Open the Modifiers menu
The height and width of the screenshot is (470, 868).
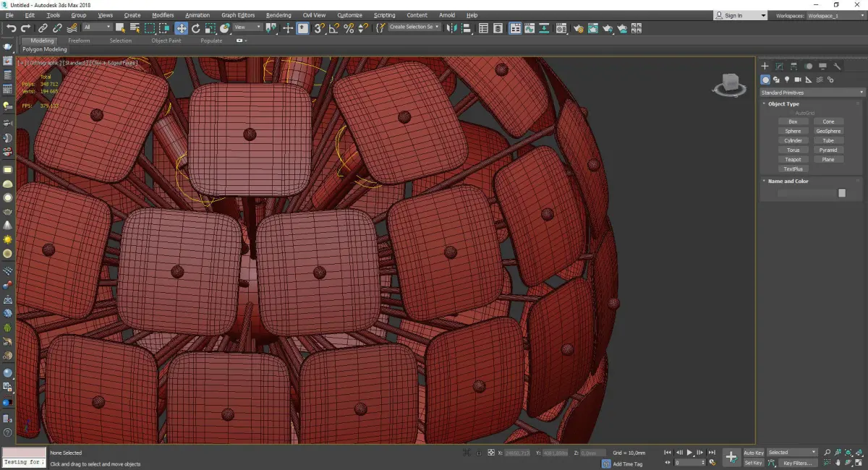[163, 15]
